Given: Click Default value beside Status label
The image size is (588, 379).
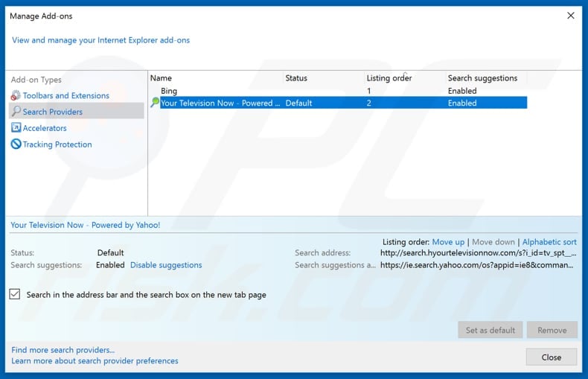Looking at the screenshot, I should coord(110,252).
